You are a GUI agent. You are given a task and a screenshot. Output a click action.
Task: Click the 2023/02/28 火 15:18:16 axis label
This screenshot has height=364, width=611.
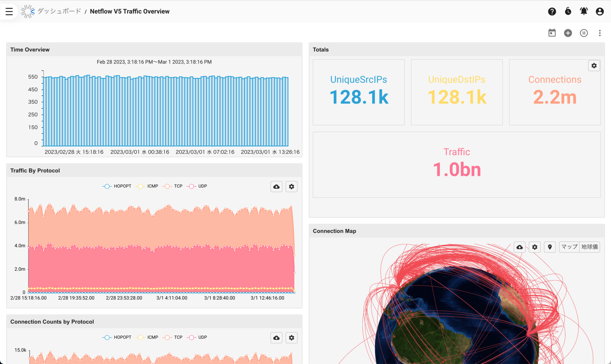(x=74, y=152)
